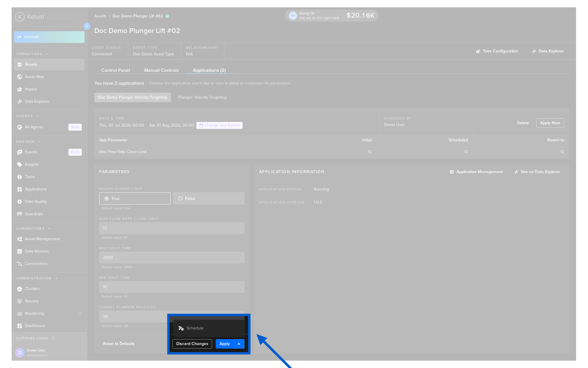The height and width of the screenshot is (368, 588).
Task: Click the Doing Ok status arrow icon
Action: 293,16
